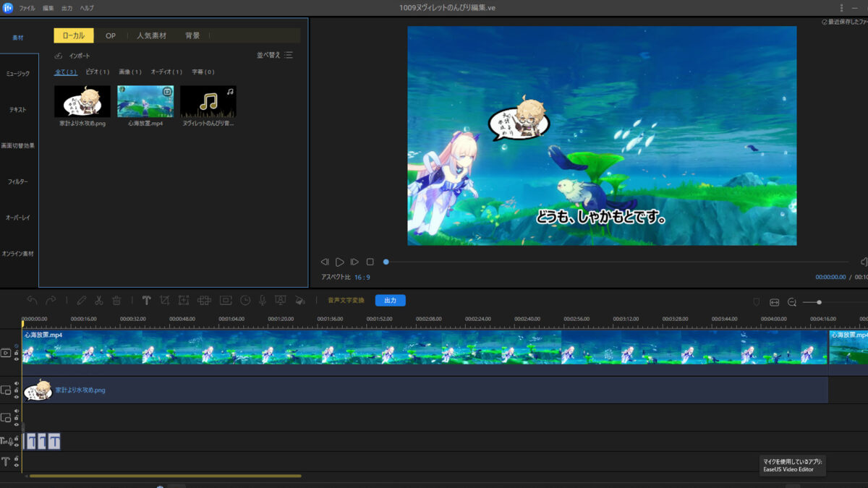868x488 pixels.
Task: Filter media by ビデオ (1)
Action: point(98,72)
